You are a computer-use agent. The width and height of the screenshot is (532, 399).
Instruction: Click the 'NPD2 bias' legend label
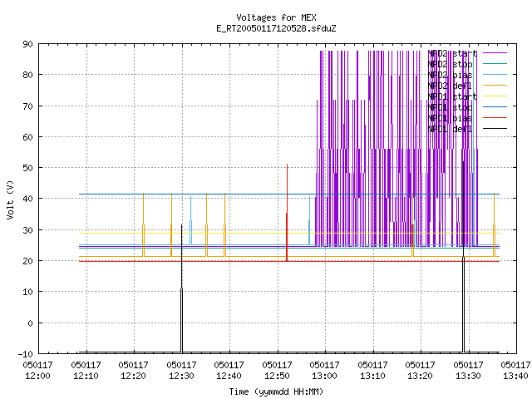click(x=450, y=75)
